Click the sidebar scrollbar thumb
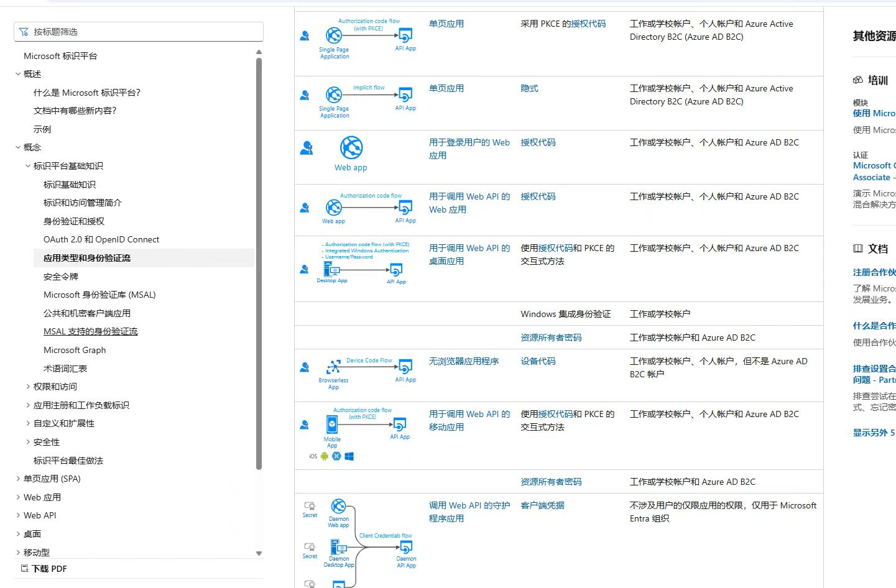 [x=259, y=264]
